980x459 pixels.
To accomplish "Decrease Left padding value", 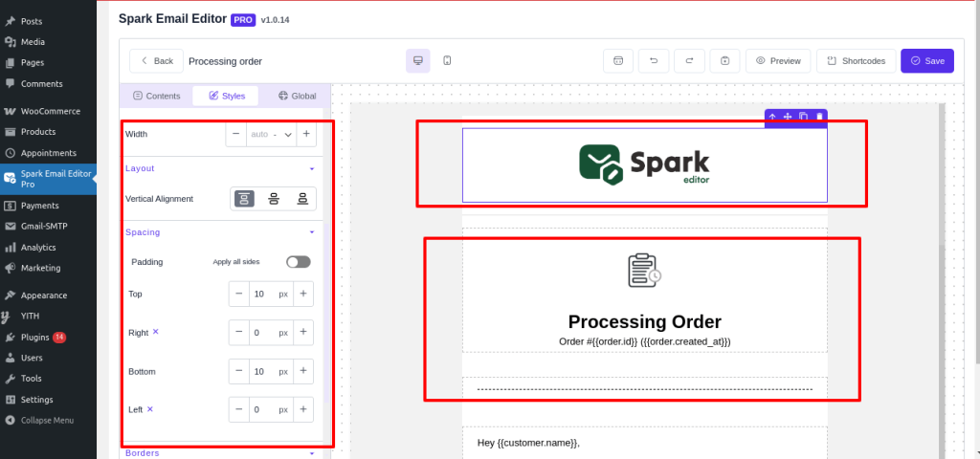I will [x=238, y=409].
